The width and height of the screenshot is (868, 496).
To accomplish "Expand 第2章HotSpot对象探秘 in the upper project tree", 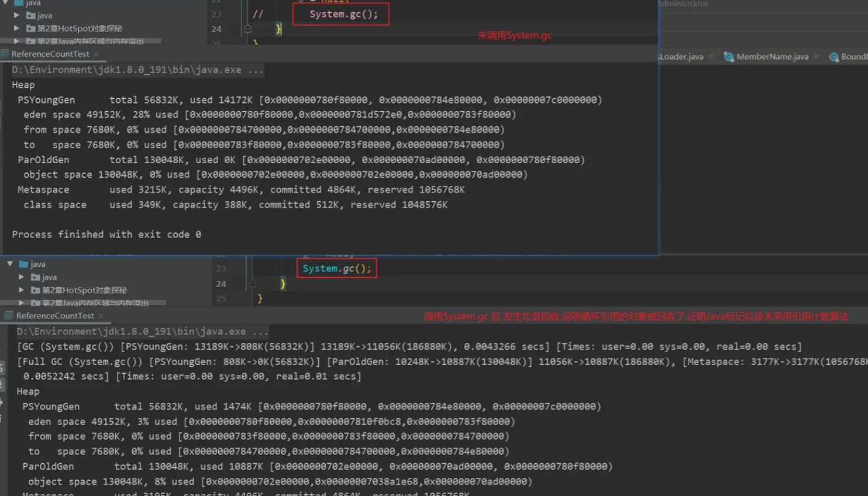I will tap(16, 29).
